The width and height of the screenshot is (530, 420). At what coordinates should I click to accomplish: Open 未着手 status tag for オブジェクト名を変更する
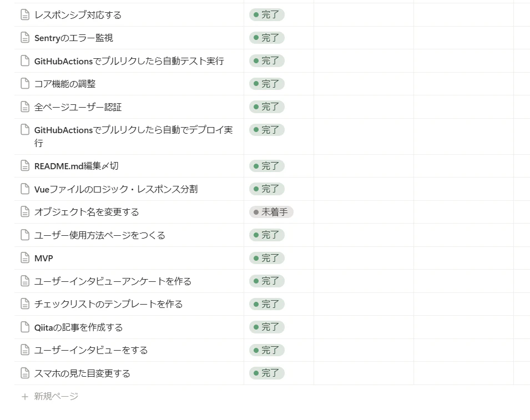click(271, 212)
